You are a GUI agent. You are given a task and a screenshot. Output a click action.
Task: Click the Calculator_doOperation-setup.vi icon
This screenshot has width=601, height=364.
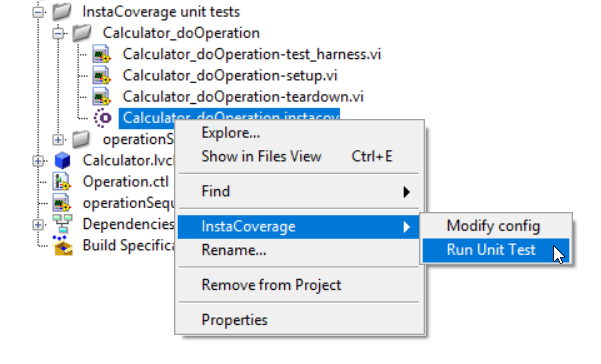tap(102, 75)
